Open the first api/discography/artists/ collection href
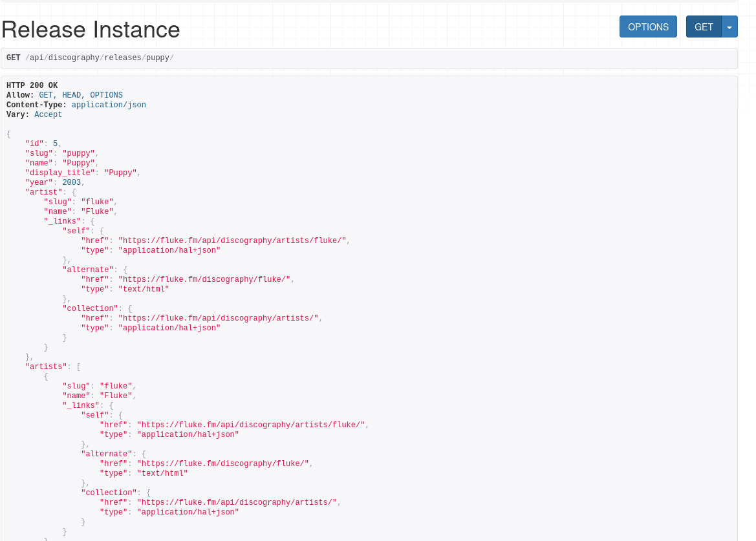The image size is (756, 541). coord(219,318)
